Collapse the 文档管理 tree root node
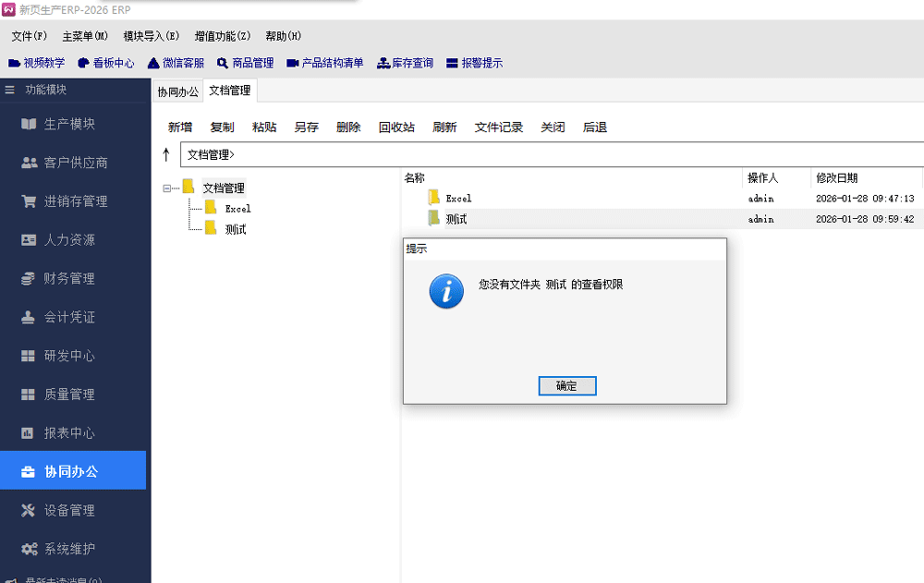 pyautogui.click(x=167, y=188)
